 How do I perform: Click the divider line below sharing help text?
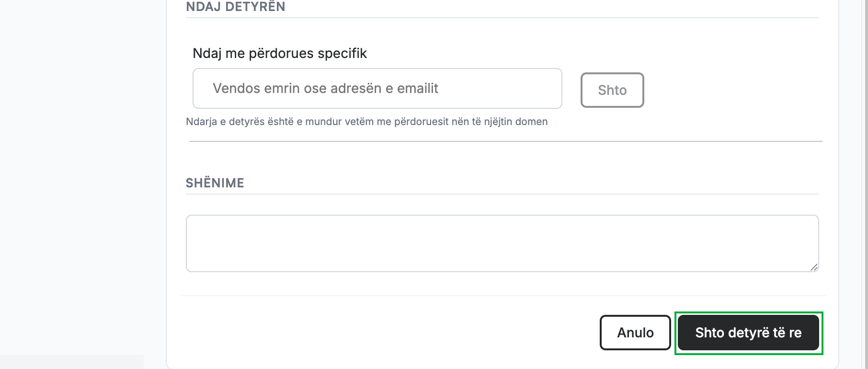505,141
